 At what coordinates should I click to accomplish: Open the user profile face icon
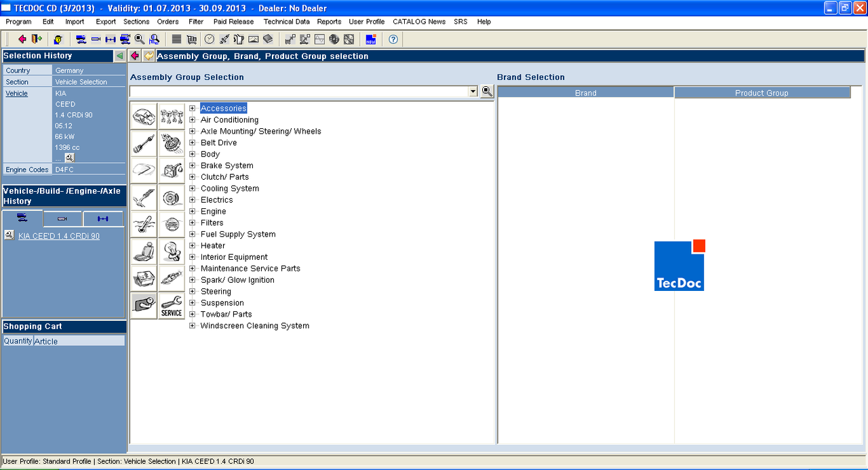point(58,39)
